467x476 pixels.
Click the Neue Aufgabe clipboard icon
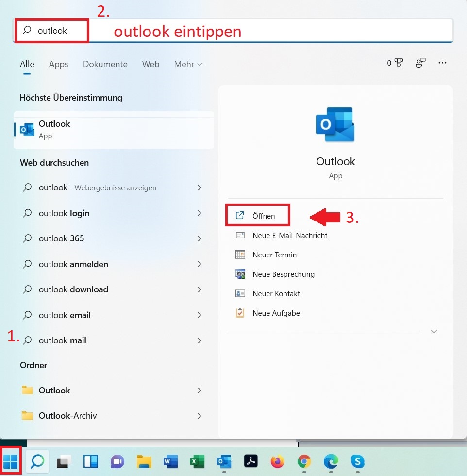pyautogui.click(x=240, y=313)
